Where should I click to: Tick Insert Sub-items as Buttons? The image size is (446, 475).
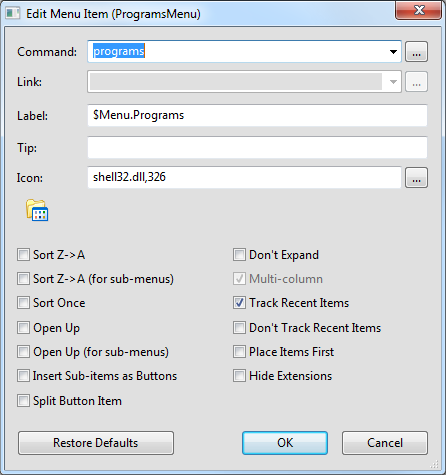[23, 376]
